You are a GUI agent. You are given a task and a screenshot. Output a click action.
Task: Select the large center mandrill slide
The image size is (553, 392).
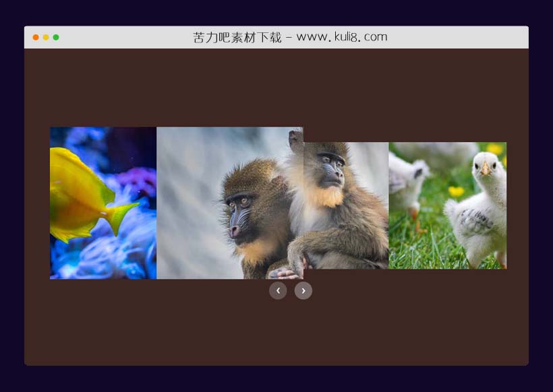click(229, 203)
